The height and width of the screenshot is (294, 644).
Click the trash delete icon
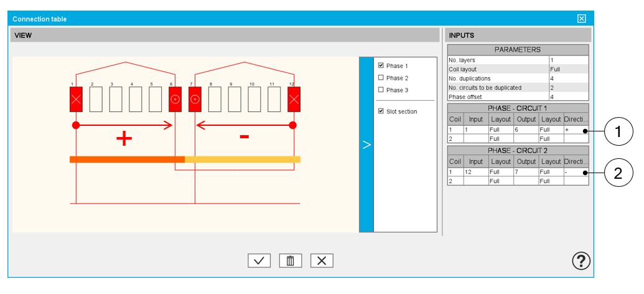(x=291, y=261)
